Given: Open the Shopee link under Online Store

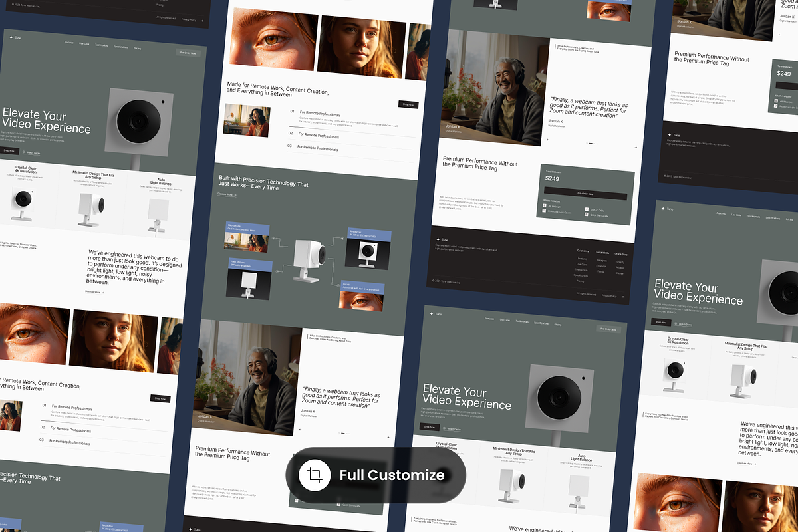Looking at the screenshot, I should coord(620,273).
